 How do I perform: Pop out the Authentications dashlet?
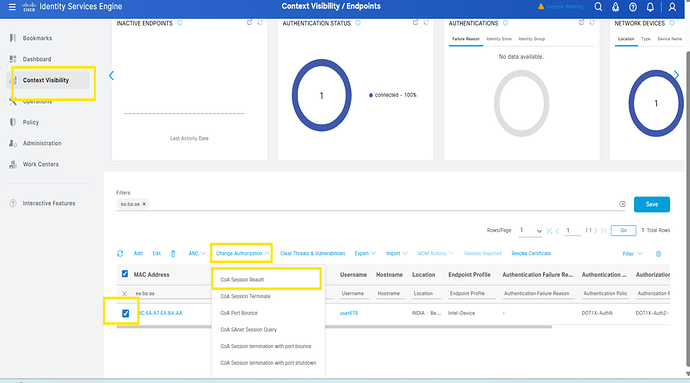coord(581,22)
